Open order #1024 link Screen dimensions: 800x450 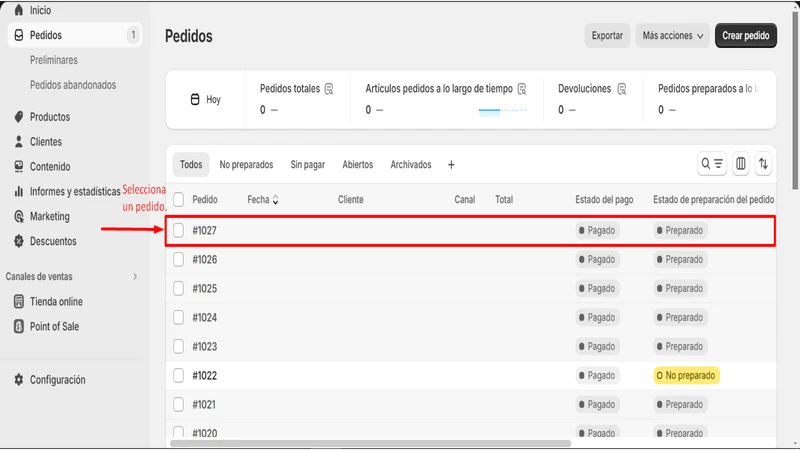click(205, 318)
